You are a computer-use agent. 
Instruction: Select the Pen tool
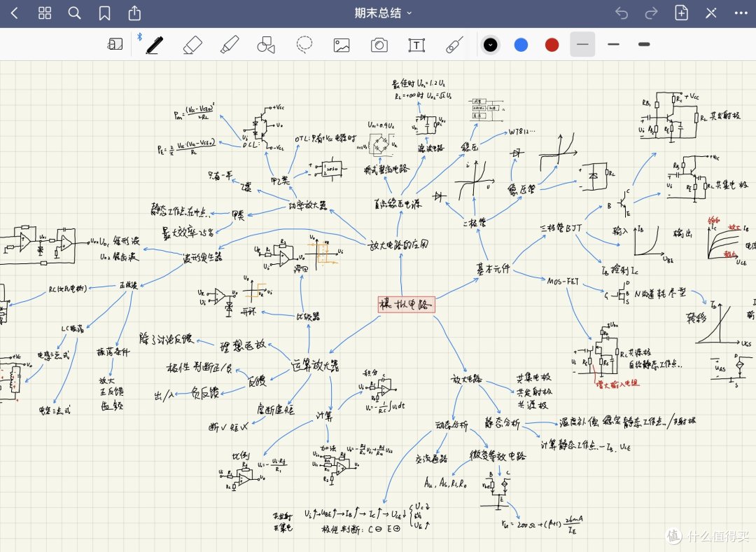click(x=154, y=45)
